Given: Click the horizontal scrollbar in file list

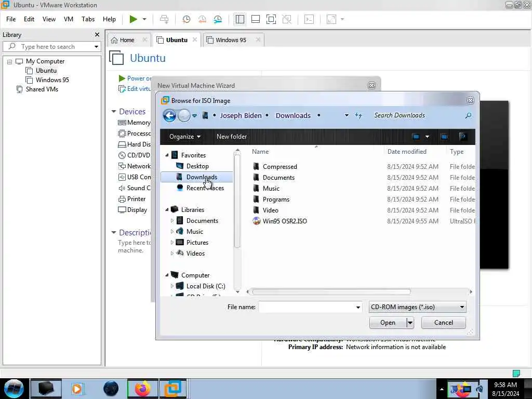Looking at the screenshot, I should (x=331, y=292).
